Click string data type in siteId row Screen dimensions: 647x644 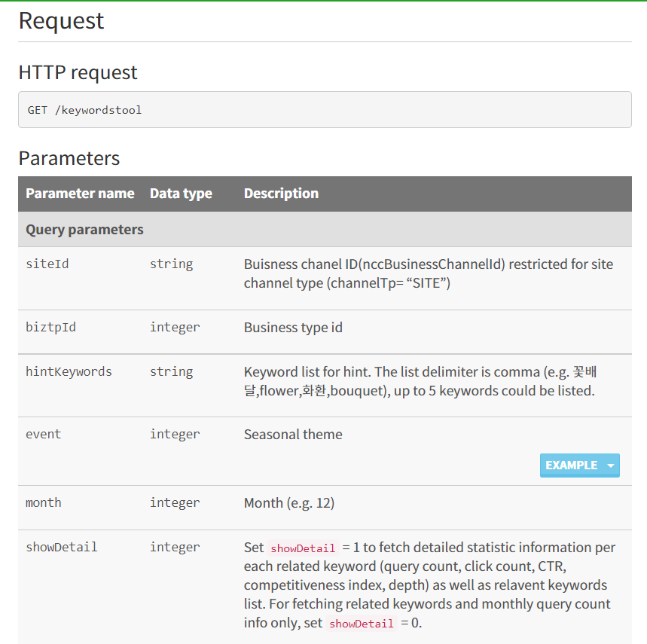[171, 264]
